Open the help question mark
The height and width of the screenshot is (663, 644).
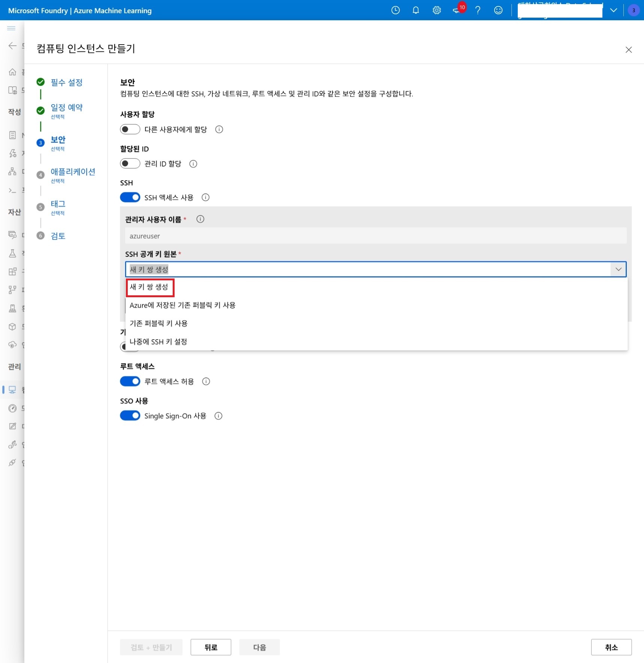pos(478,10)
